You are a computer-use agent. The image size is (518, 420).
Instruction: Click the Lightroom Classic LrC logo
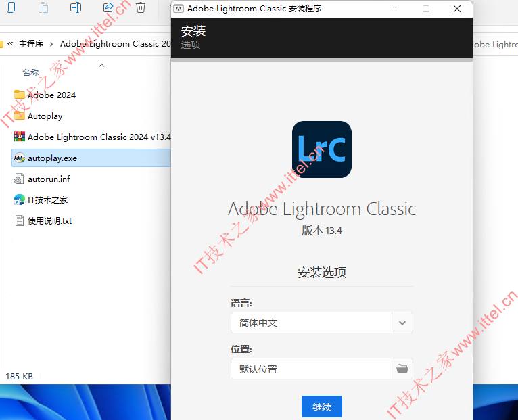322,149
